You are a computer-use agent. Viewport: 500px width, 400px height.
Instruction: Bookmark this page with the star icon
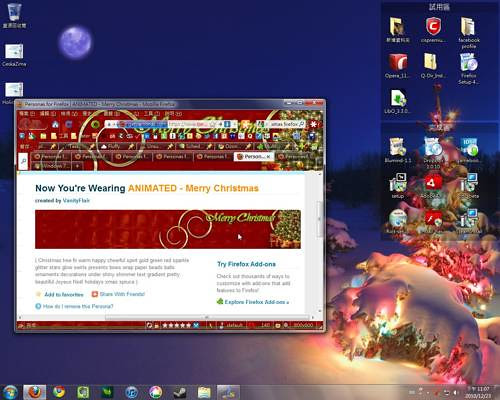[212, 124]
